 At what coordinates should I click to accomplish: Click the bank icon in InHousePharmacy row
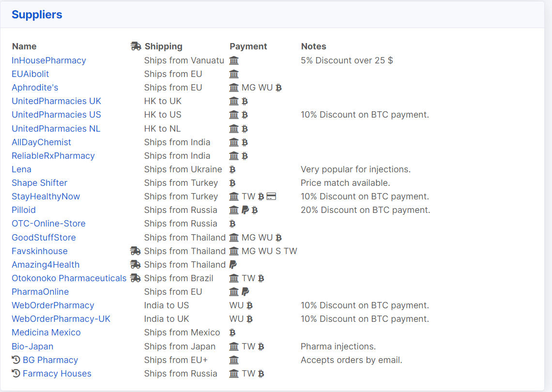click(234, 60)
